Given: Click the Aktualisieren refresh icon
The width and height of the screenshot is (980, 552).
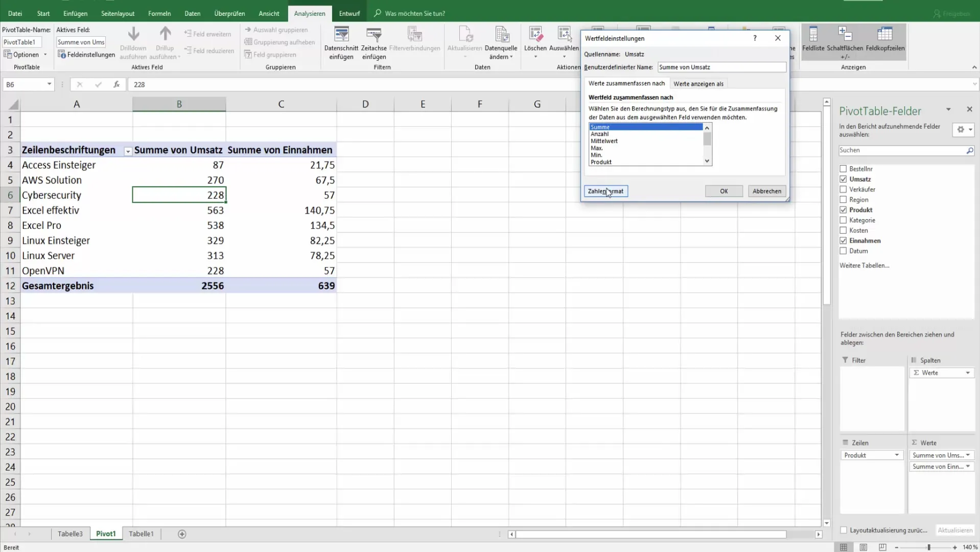Looking at the screenshot, I should click(465, 34).
